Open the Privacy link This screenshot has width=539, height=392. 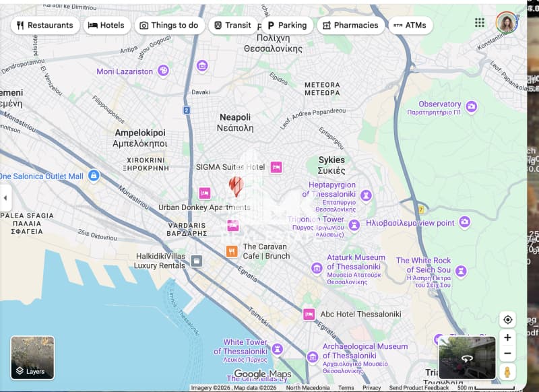click(x=372, y=387)
